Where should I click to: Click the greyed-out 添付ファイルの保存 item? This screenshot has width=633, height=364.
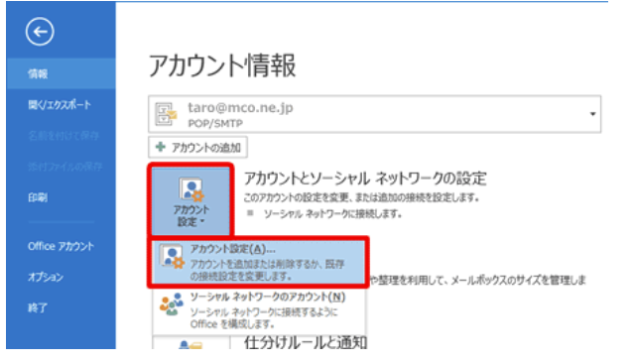[x=65, y=167]
